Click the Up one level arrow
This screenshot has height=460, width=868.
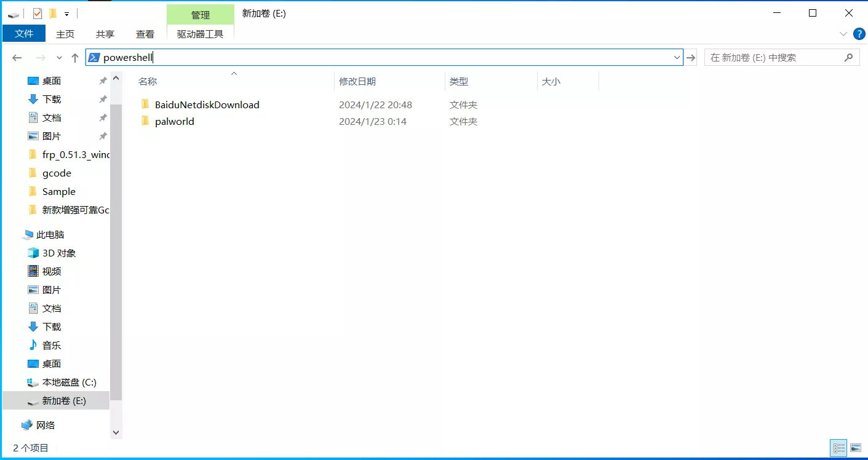[x=75, y=58]
